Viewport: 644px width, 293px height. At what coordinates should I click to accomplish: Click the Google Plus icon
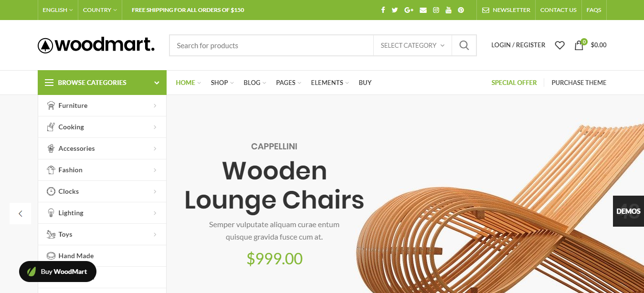(409, 10)
